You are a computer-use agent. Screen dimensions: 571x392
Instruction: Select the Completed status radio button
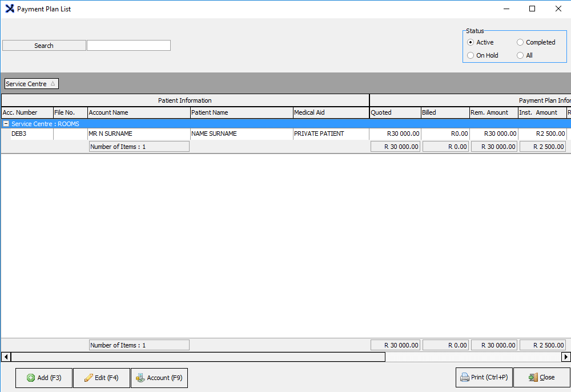coord(520,42)
